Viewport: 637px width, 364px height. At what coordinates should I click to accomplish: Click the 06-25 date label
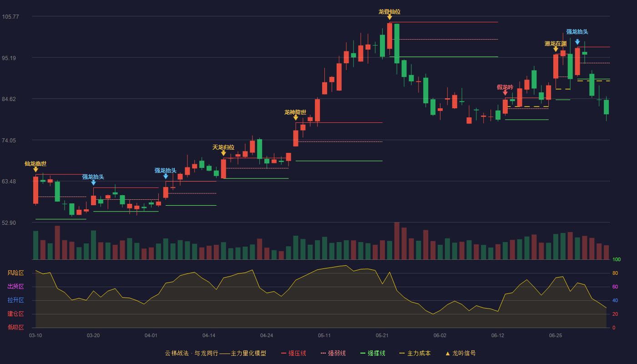[556, 335]
